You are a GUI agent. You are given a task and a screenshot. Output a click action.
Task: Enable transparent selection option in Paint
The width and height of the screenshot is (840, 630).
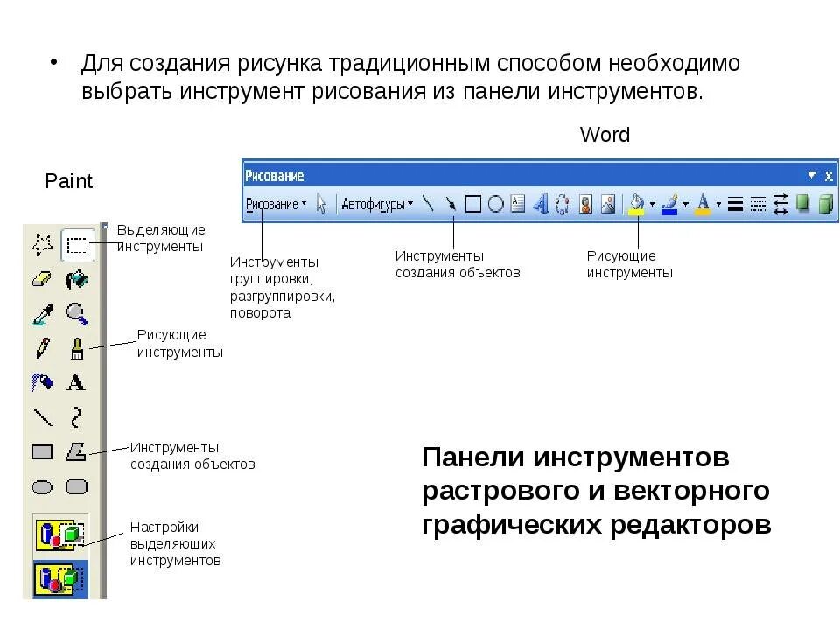60,579
